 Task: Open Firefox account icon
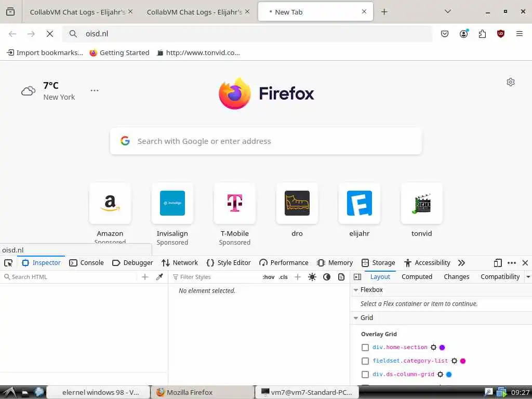coord(463,34)
